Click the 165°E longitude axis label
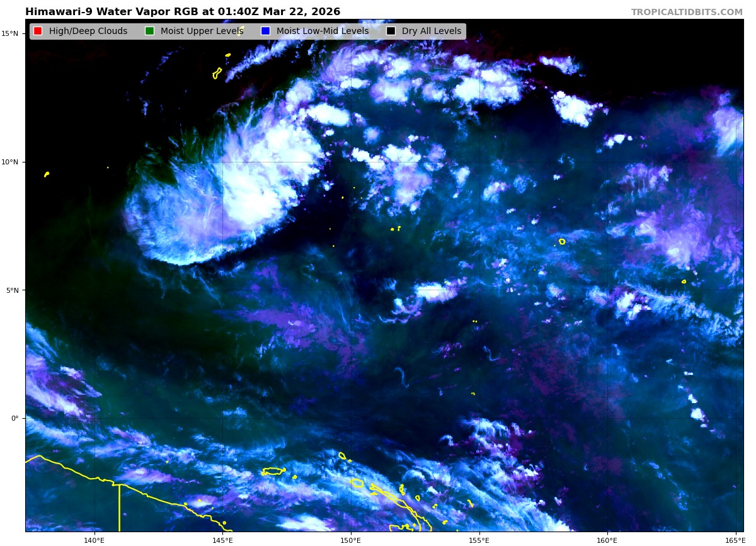This screenshot has height=546, width=756. (x=735, y=540)
